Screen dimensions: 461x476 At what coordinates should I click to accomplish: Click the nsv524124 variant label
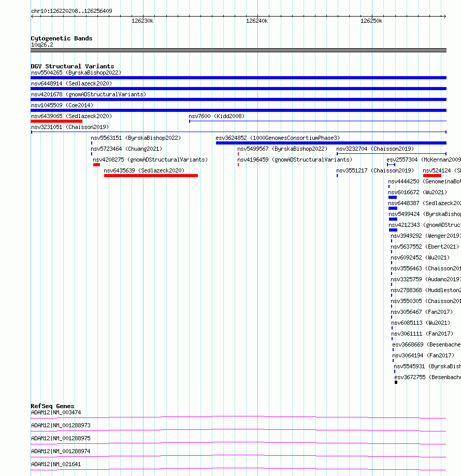click(442, 170)
